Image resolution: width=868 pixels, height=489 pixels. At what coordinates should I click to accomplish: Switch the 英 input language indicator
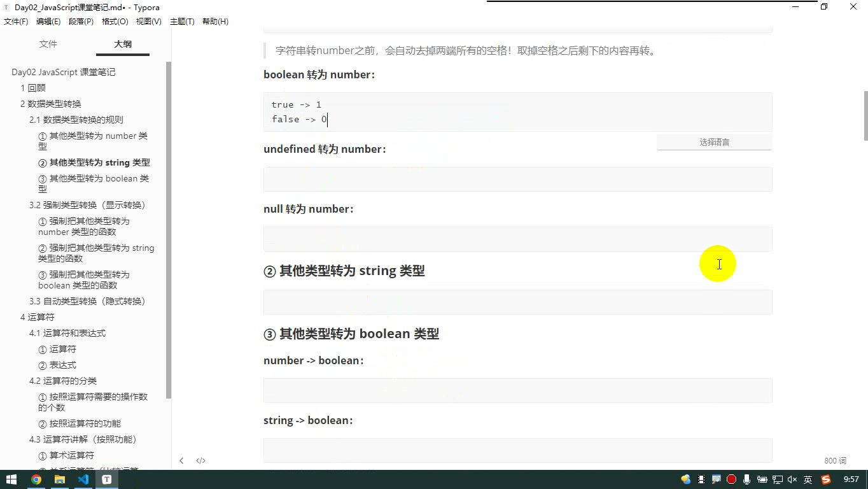tap(808, 479)
